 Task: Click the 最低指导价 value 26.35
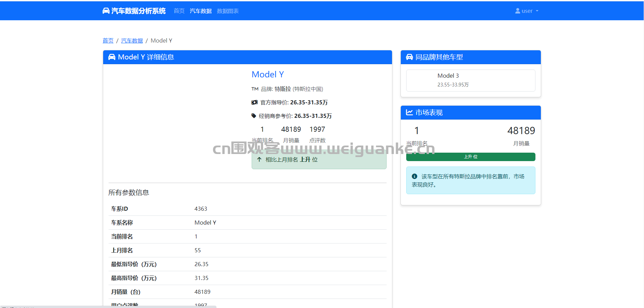pos(201,264)
